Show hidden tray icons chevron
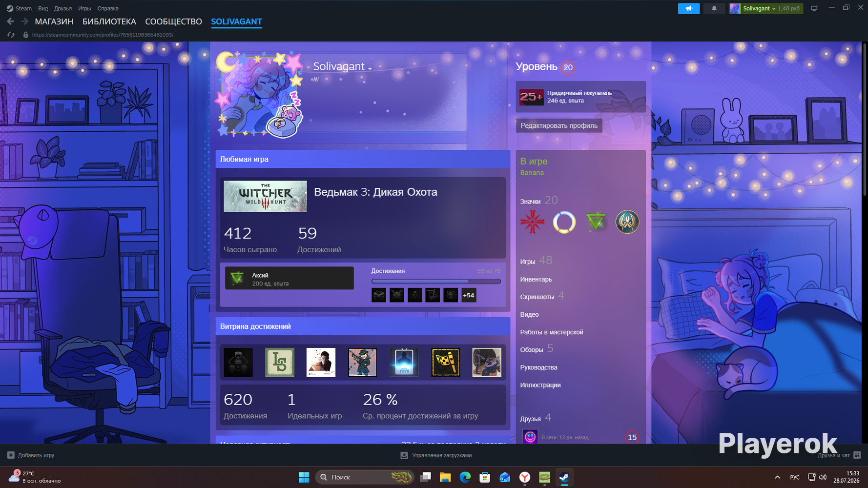The height and width of the screenshot is (488, 868). pyautogui.click(x=777, y=477)
